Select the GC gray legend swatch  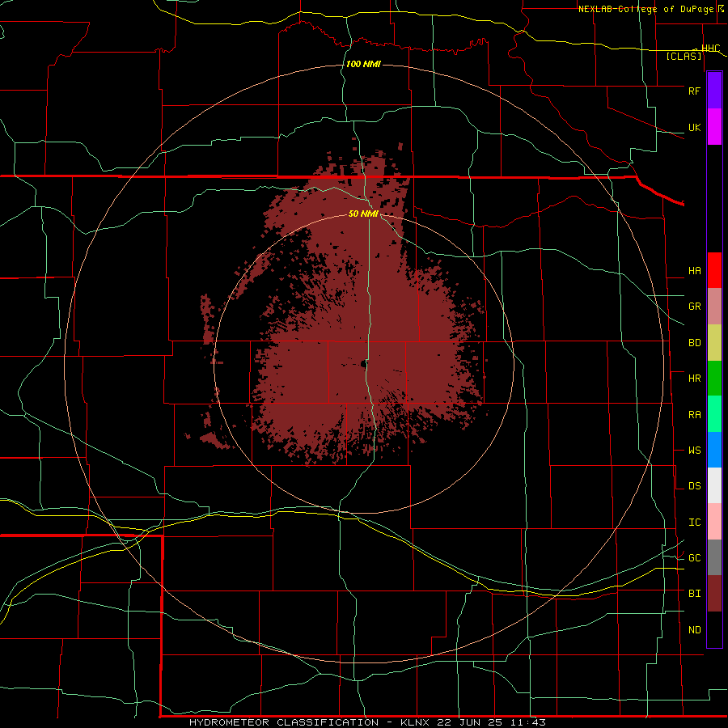point(714,557)
